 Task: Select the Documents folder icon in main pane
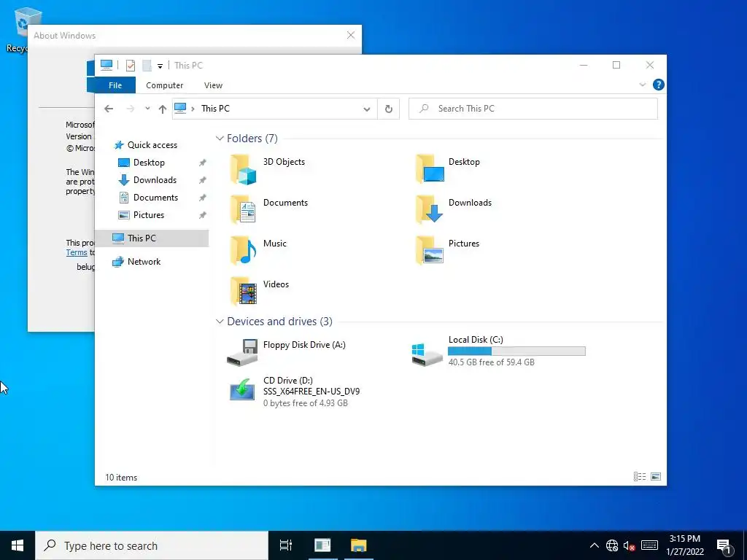point(244,210)
